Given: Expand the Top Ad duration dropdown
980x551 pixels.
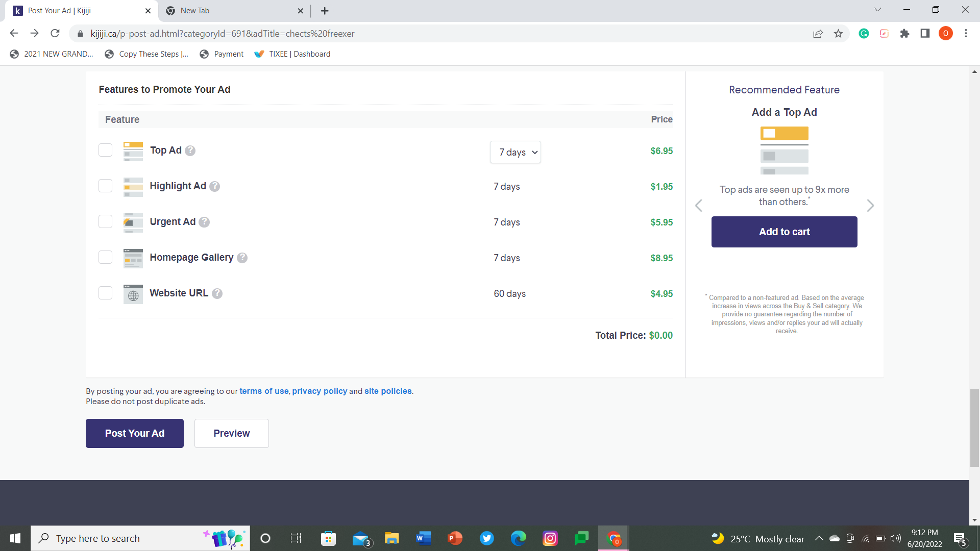Looking at the screenshot, I should (516, 152).
